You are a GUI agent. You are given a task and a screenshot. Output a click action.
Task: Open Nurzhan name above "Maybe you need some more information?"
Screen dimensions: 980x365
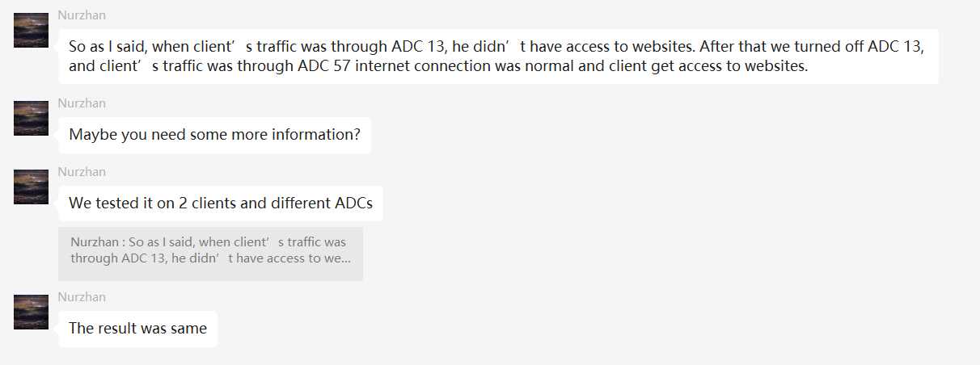pyautogui.click(x=82, y=103)
